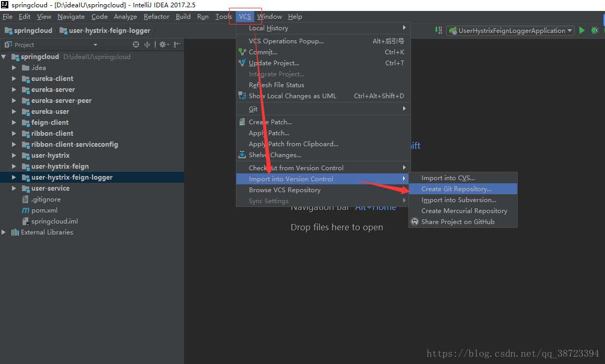Click the Share Project on GitHub icon
The height and width of the screenshot is (364, 605).
(x=415, y=222)
